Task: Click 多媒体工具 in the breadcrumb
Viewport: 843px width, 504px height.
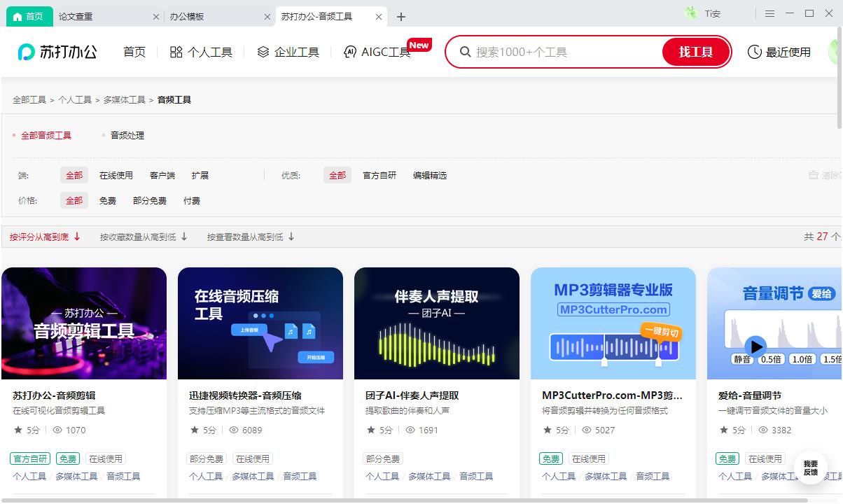Action: pos(125,100)
